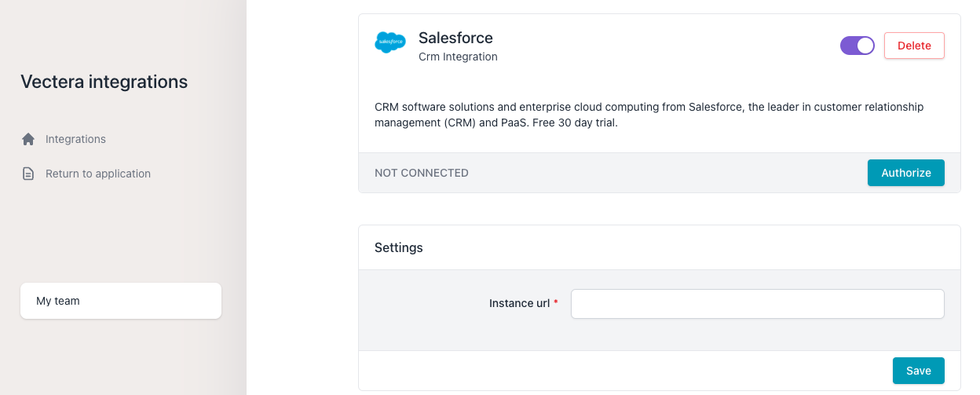Image resolution: width=980 pixels, height=395 pixels.
Task: Save the instance url settings
Action: pyautogui.click(x=919, y=371)
